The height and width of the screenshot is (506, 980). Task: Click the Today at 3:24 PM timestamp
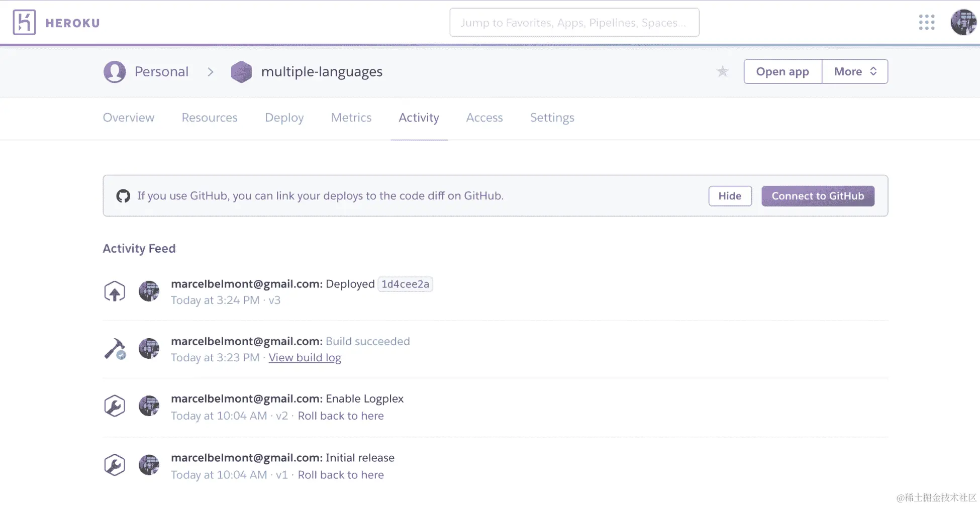click(x=215, y=300)
